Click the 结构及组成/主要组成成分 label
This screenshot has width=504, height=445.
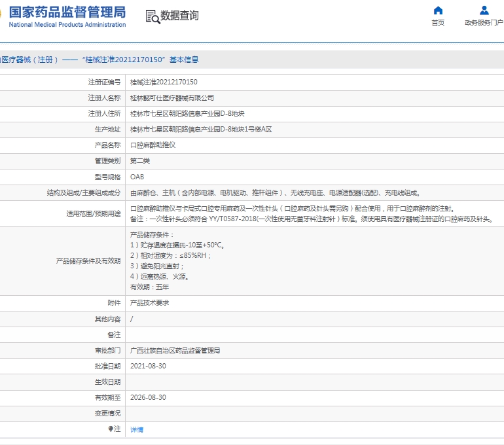[84, 193]
